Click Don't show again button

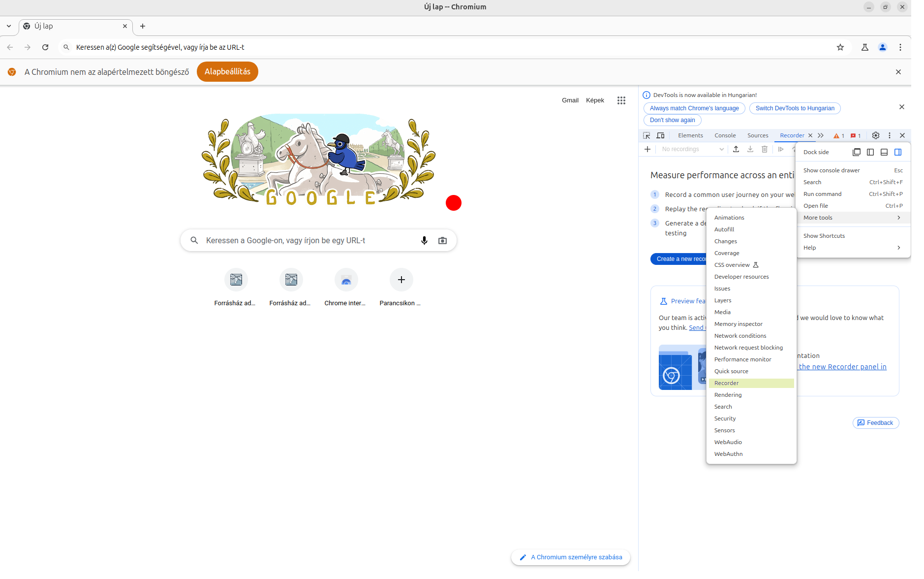[672, 120]
